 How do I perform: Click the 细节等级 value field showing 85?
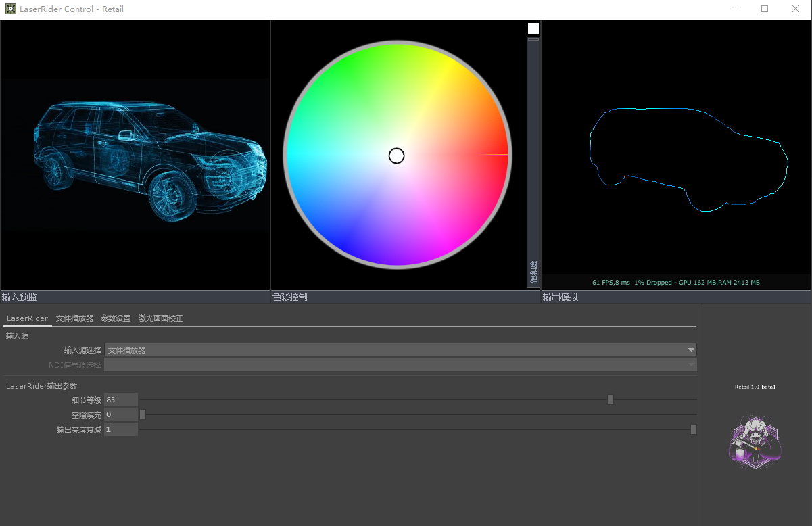tap(121, 400)
